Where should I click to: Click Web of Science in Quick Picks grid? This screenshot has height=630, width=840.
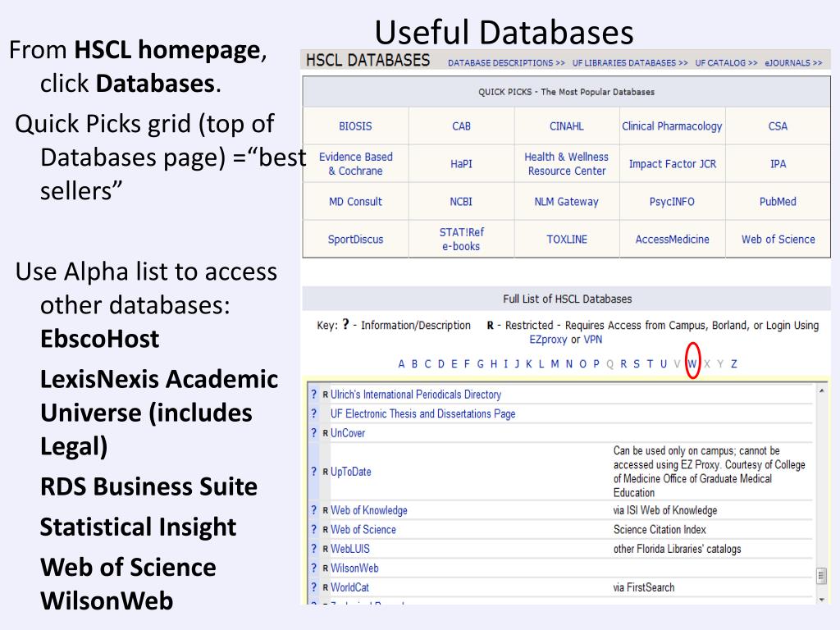pyautogui.click(x=778, y=240)
